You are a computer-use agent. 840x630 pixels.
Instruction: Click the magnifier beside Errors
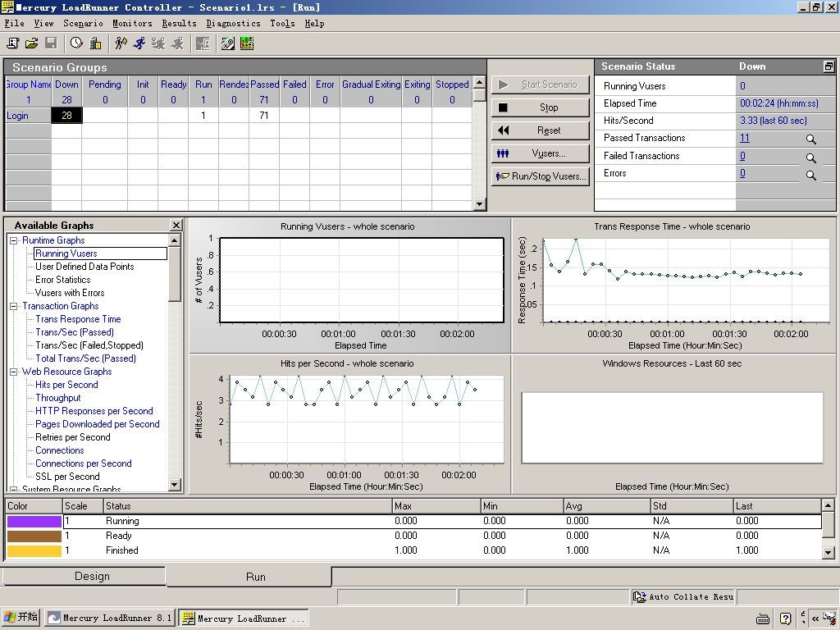tap(811, 176)
